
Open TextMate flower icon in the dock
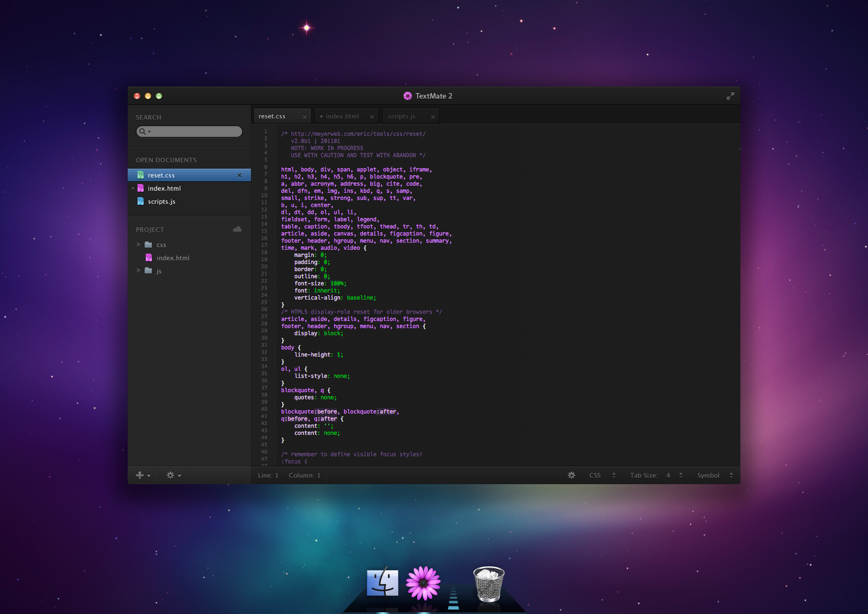pyautogui.click(x=423, y=583)
